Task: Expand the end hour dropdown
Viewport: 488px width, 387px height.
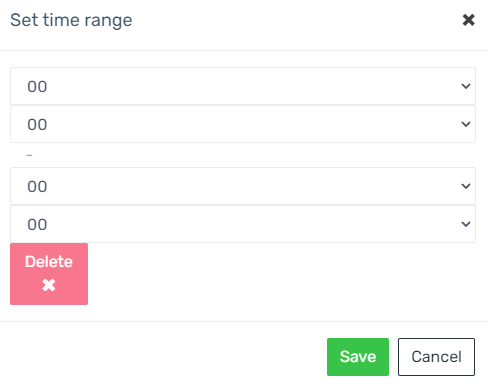Action: pos(243,186)
